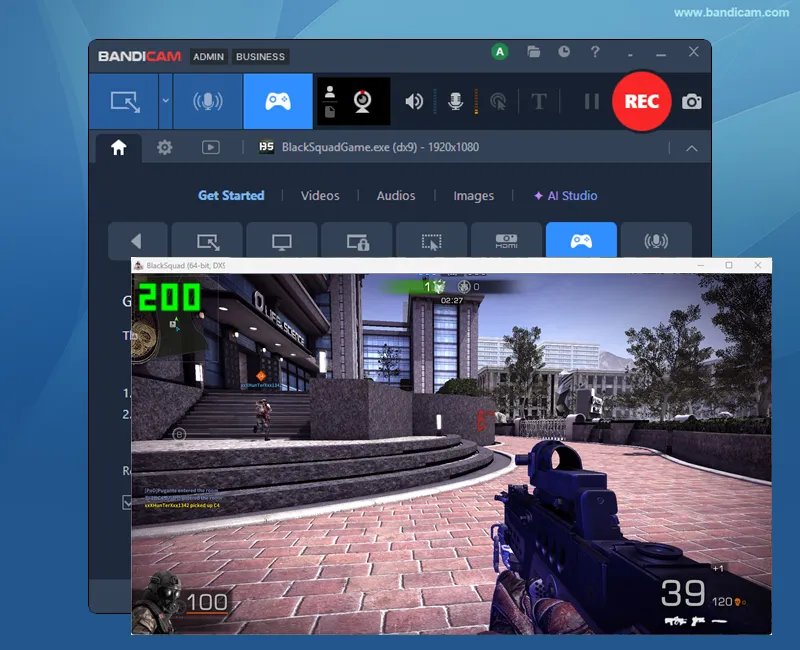Click the pause recording button

(x=591, y=102)
